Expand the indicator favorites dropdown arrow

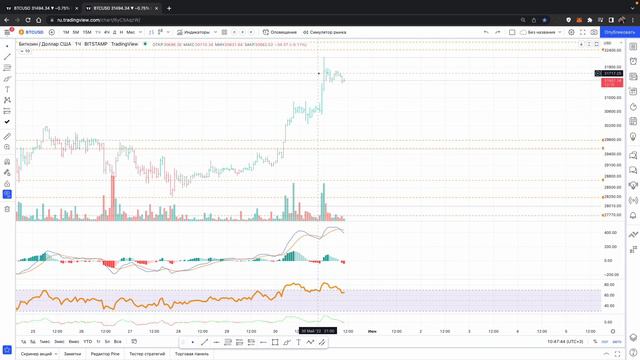coord(215,32)
